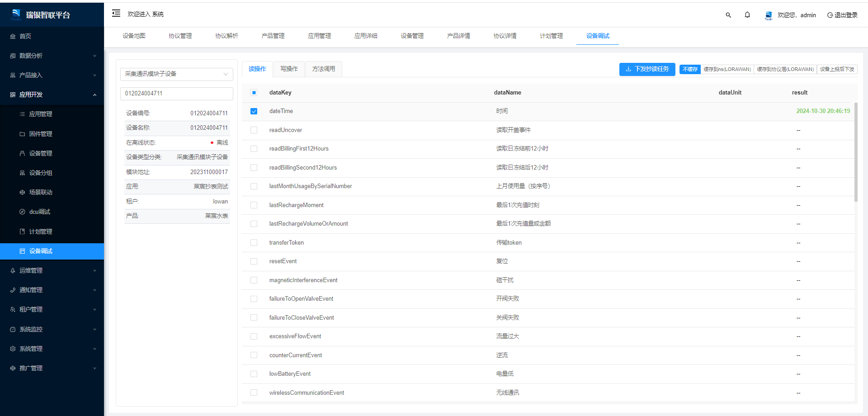Screen dimensions: 868x416
Task: Switch to the 设备地图 tab
Action: point(134,36)
